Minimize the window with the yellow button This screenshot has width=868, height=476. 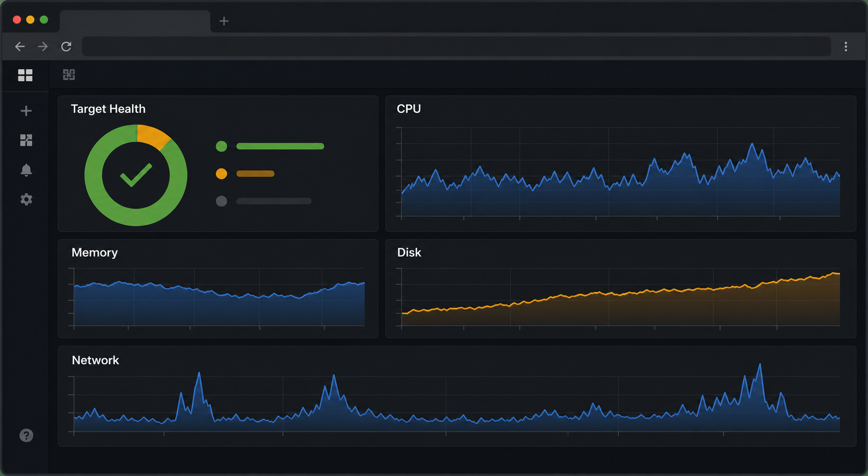click(x=30, y=19)
